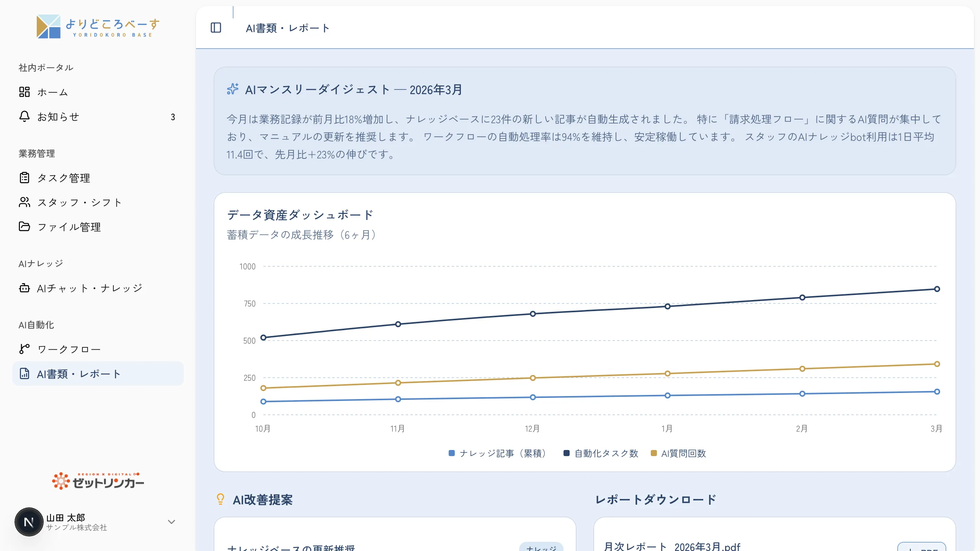Click the sparkle icon beside AIマンスリーダイジェスト
The height and width of the screenshot is (551, 980).
[x=233, y=89]
